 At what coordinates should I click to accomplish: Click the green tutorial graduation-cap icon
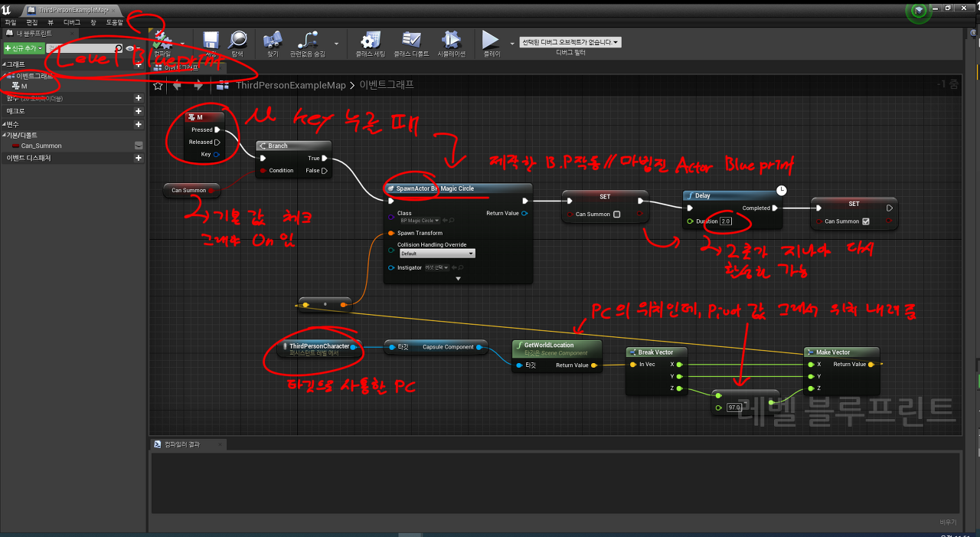pos(918,11)
